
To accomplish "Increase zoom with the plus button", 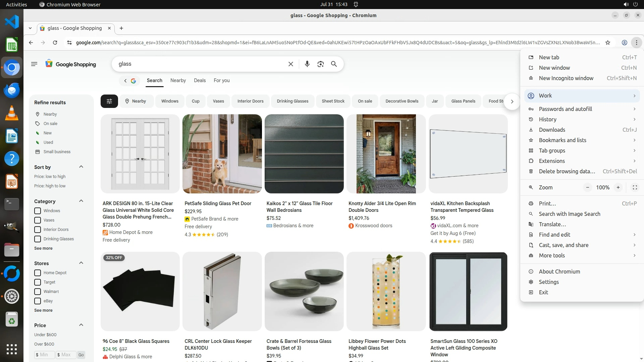I will [618, 188].
